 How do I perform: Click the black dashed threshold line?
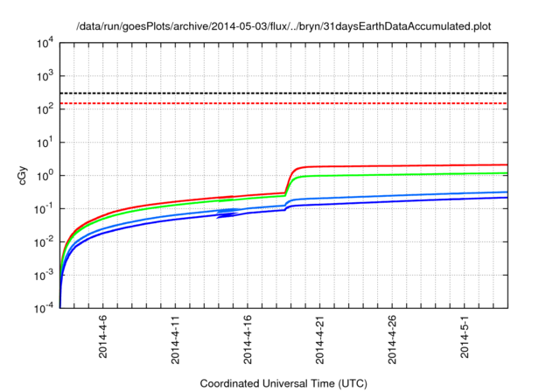283,93
